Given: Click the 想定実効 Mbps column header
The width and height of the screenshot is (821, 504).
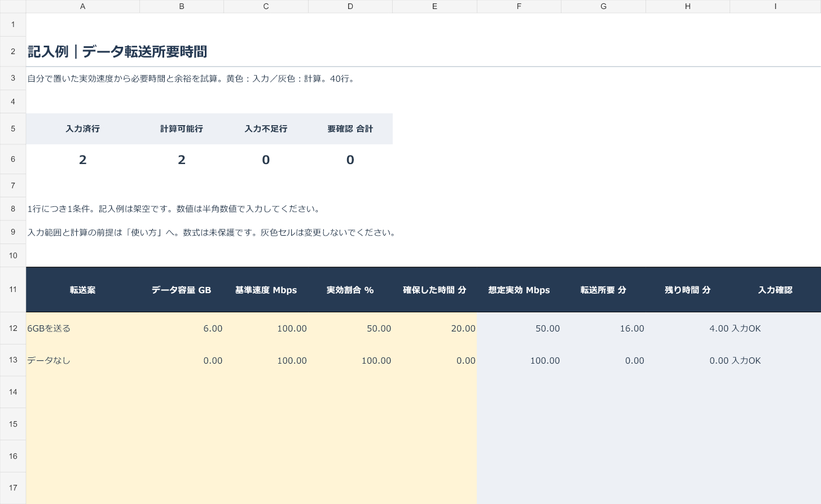Looking at the screenshot, I should point(519,290).
